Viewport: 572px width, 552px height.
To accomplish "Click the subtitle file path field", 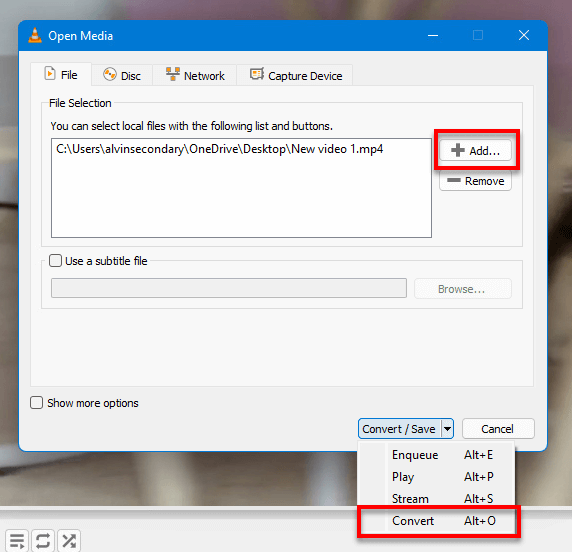I will tap(229, 288).
